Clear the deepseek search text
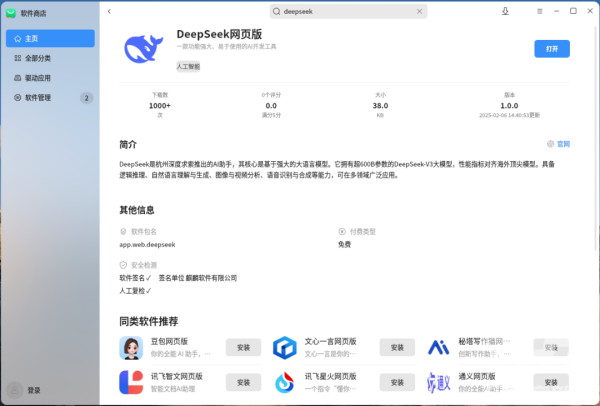600x406 pixels. (419, 11)
